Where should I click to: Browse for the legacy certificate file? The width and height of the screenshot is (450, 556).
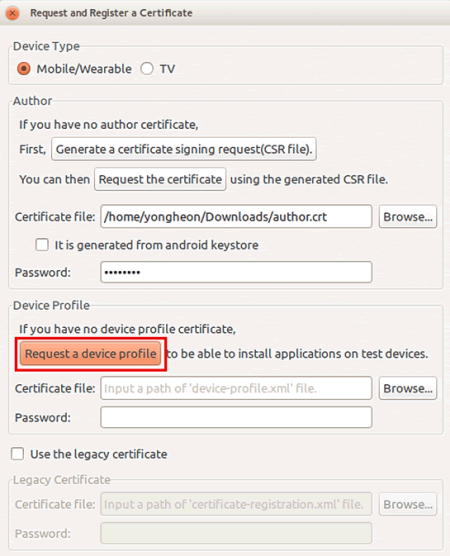pyautogui.click(x=408, y=504)
